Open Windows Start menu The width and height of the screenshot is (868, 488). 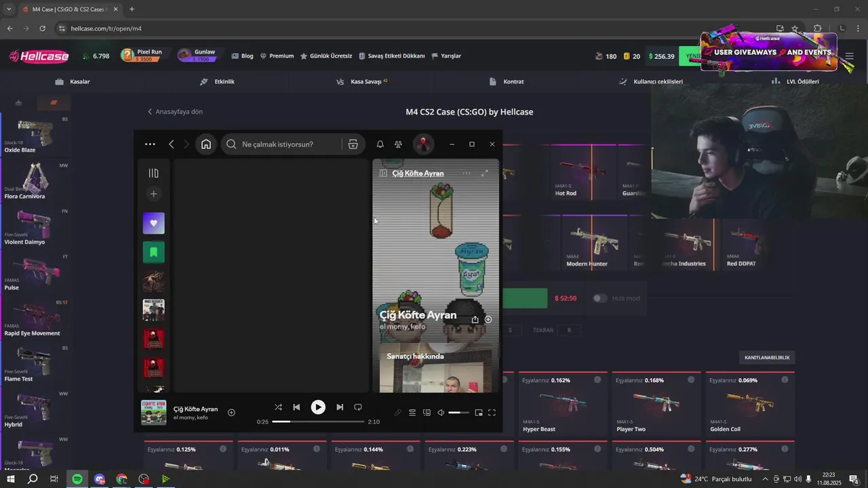pos(10,479)
